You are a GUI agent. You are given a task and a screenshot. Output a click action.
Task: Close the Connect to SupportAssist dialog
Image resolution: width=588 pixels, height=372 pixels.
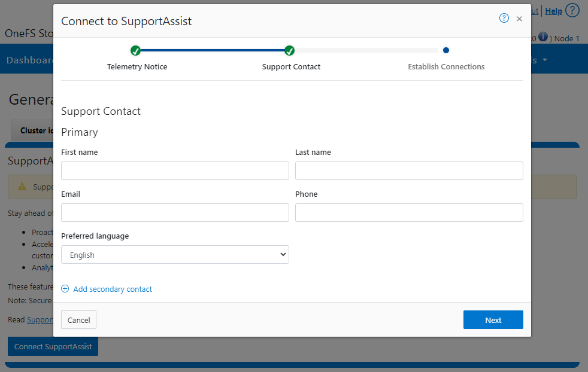519,19
